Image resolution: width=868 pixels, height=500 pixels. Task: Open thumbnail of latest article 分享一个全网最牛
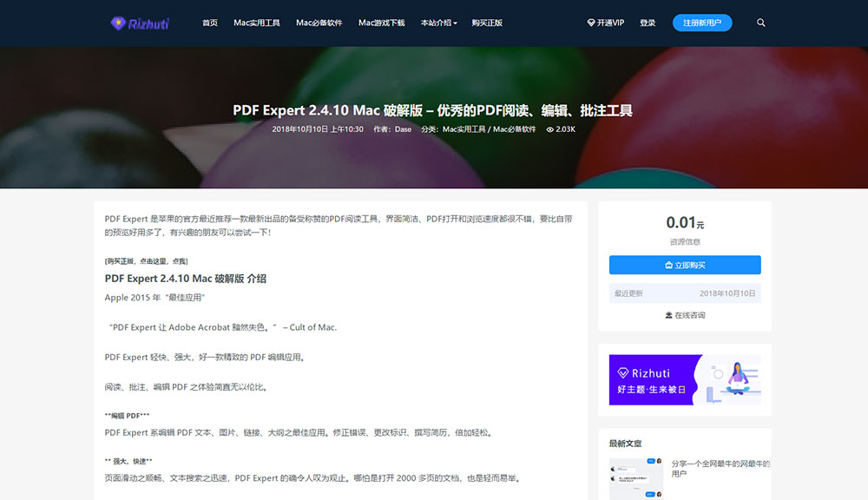click(635, 478)
